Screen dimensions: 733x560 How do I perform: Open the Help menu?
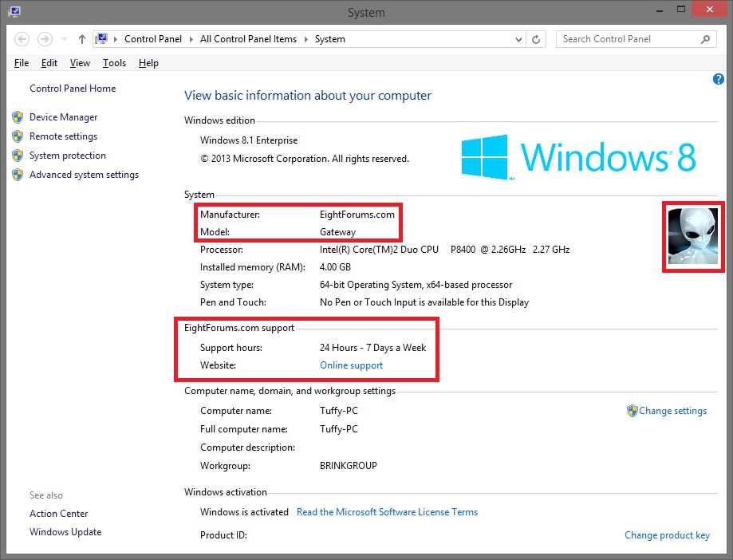click(148, 63)
